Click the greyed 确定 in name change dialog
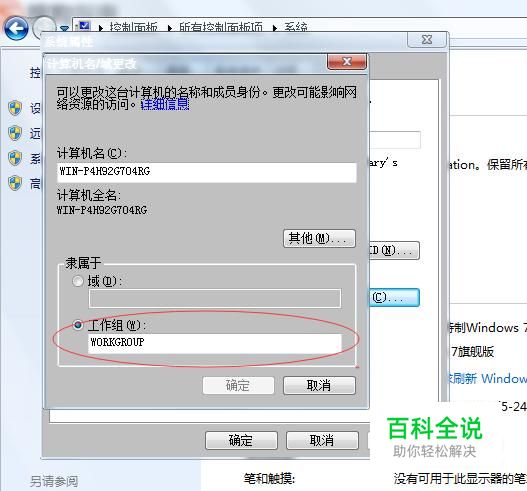Image resolution: width=527 pixels, height=491 pixels. tap(238, 385)
